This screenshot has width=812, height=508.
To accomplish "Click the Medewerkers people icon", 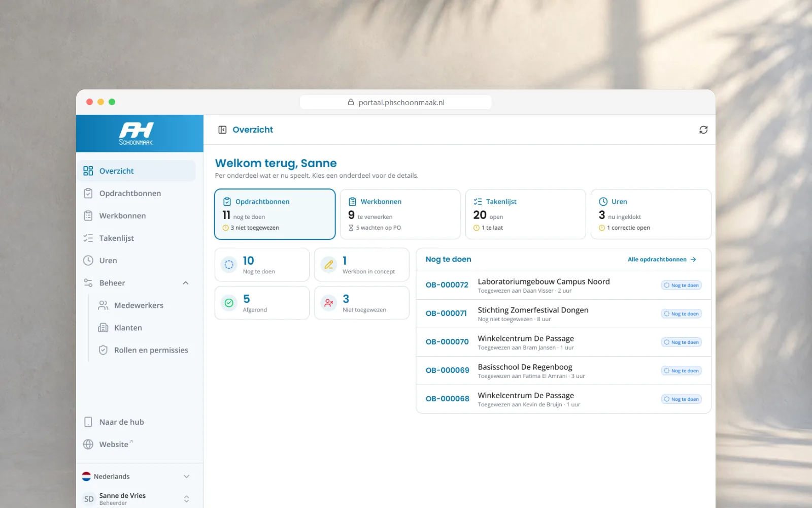I will (103, 305).
